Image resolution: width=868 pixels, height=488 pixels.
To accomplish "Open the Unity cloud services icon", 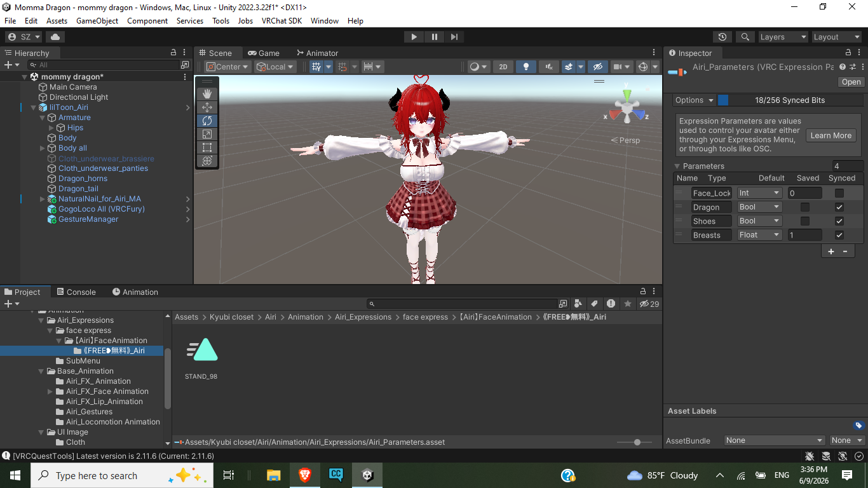I will [x=57, y=37].
